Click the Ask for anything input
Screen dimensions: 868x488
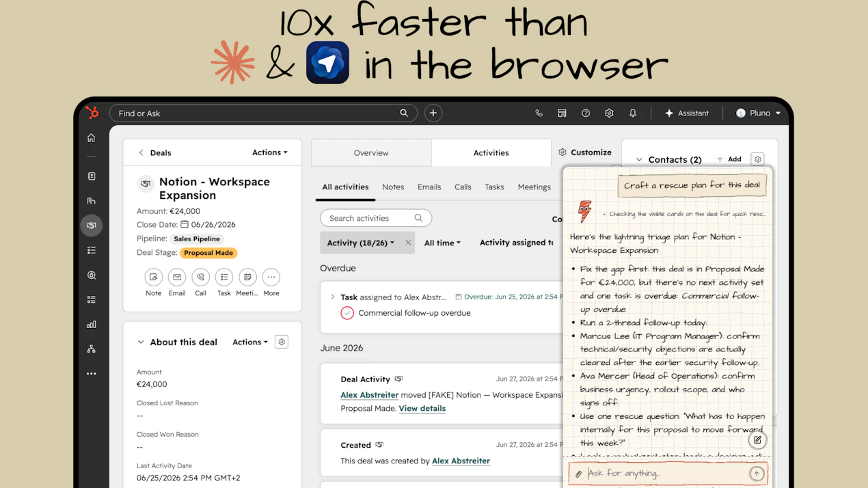(x=666, y=473)
